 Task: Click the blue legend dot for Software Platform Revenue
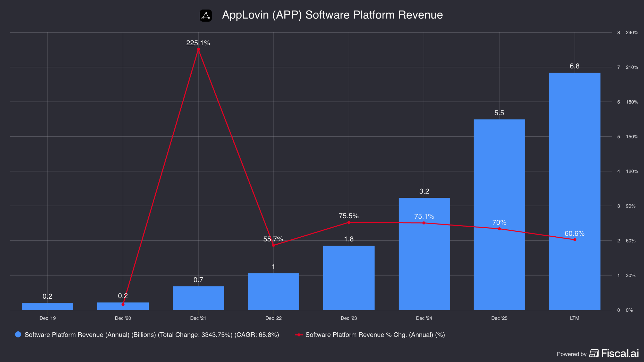18,334
